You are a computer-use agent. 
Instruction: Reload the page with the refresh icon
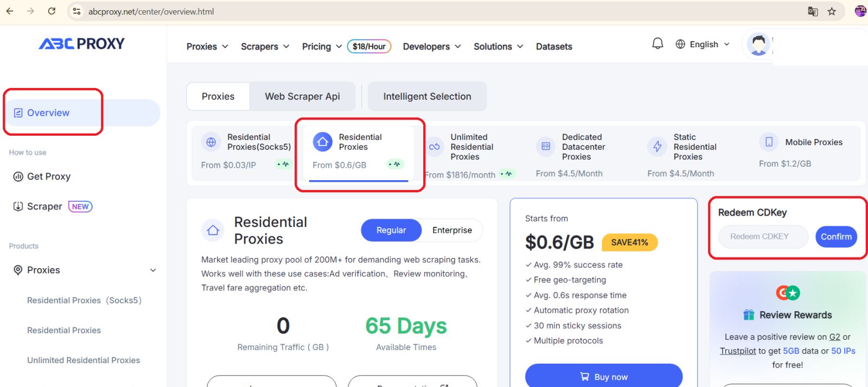coord(52,11)
